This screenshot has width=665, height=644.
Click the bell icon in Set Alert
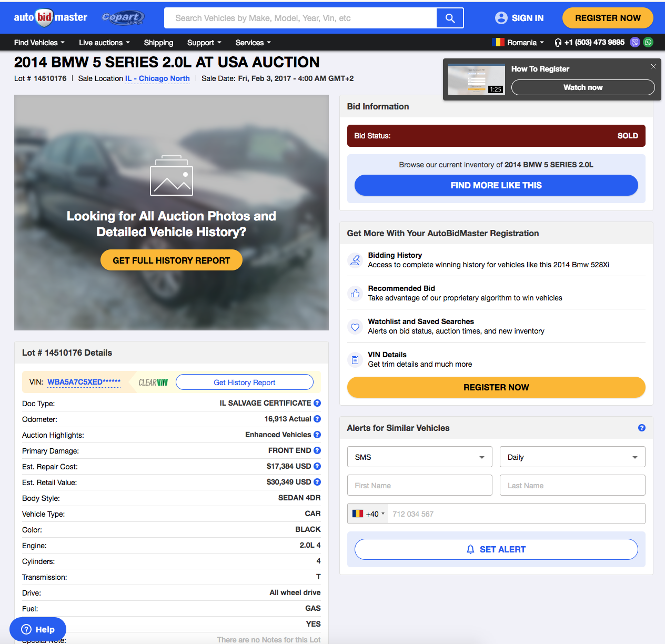(x=471, y=549)
